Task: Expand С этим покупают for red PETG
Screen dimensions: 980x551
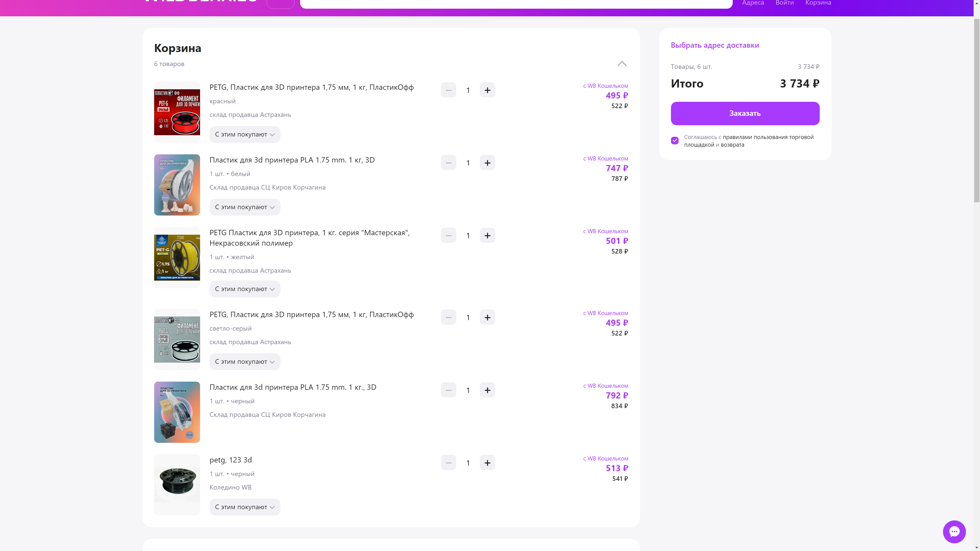Action: pyautogui.click(x=245, y=134)
